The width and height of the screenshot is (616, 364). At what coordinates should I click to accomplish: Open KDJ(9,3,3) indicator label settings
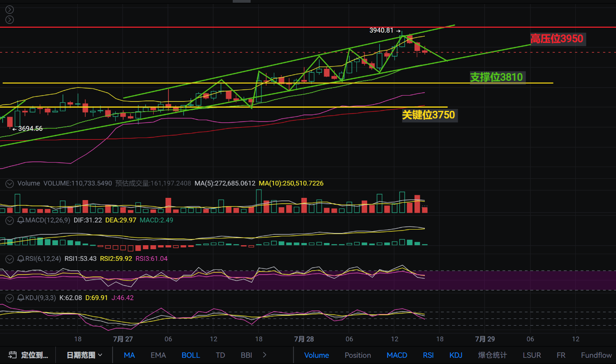click(x=41, y=297)
